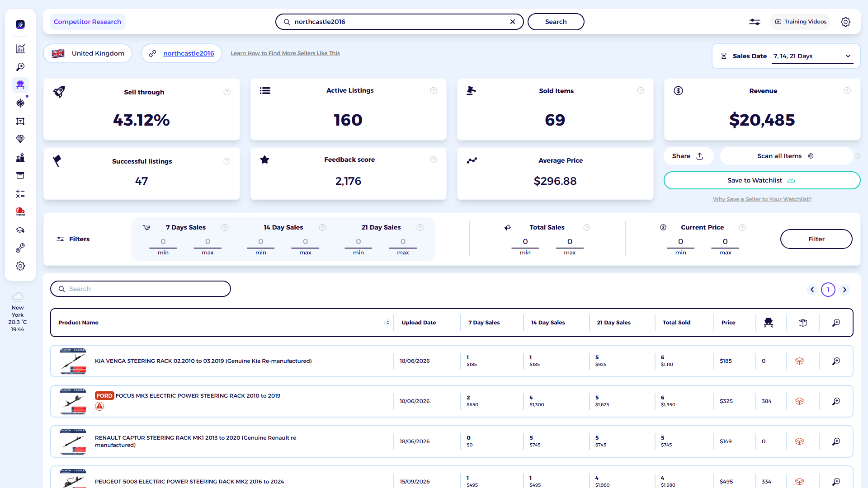
Task: Open the KIA VENGA product thumbnail
Action: coord(73,361)
